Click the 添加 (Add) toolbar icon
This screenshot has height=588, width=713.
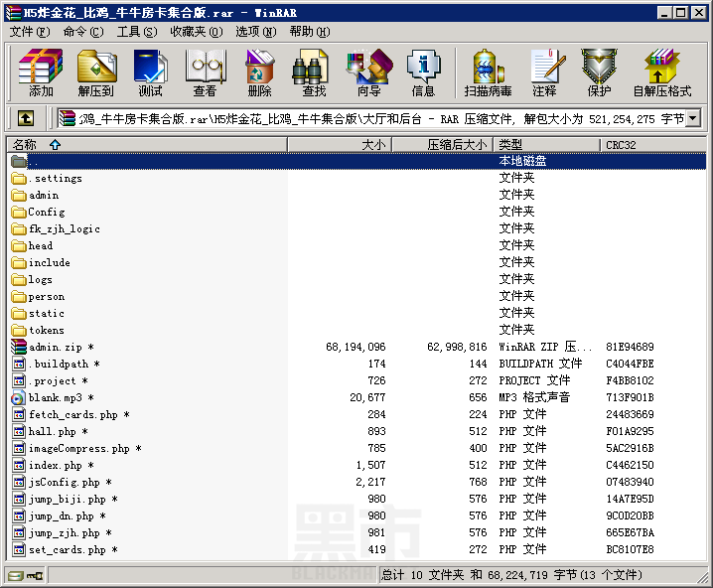(41, 73)
